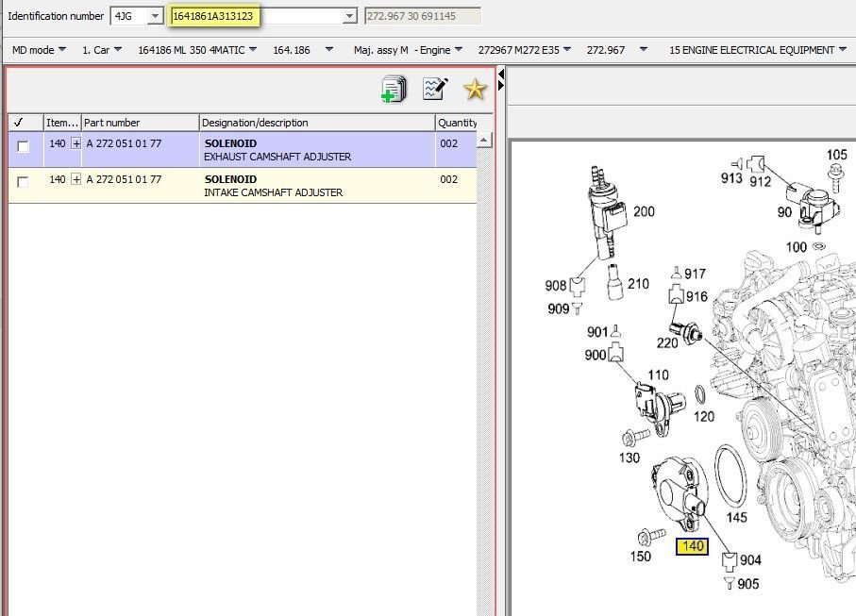Expand the plus on the intake solenoid part number
Screen dimensions: 856x616
(76, 179)
